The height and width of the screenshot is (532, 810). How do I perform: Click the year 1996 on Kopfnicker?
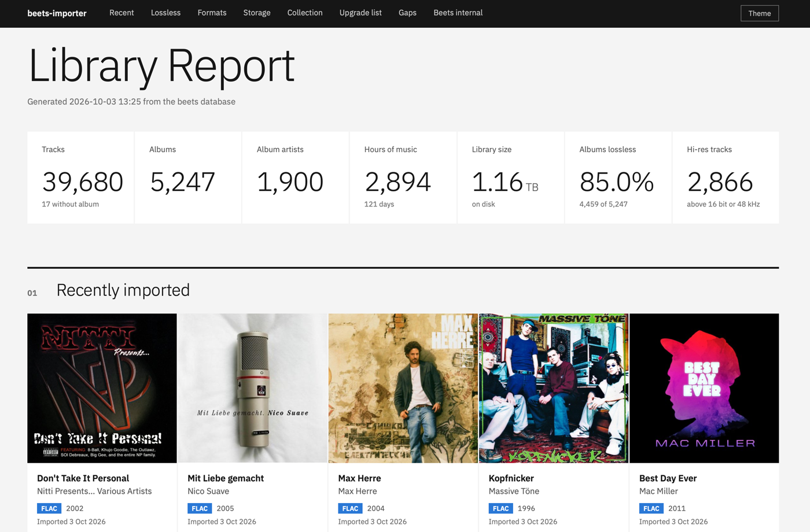point(526,508)
